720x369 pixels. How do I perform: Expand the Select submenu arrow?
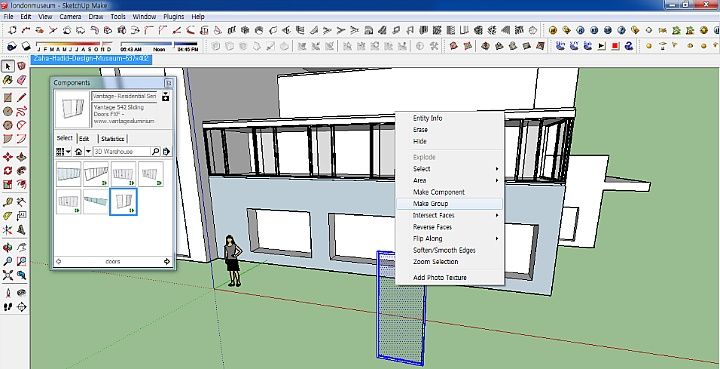497,169
